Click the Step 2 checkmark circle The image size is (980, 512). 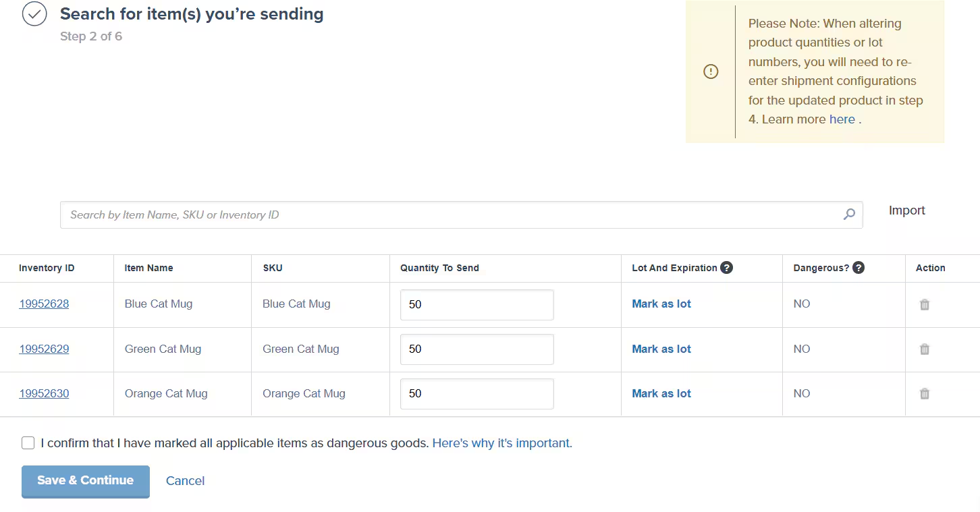pos(34,13)
